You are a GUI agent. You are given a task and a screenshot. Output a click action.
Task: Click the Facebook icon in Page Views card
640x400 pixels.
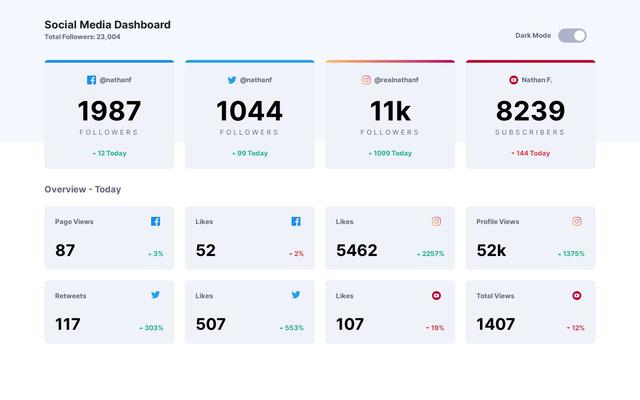point(155,222)
